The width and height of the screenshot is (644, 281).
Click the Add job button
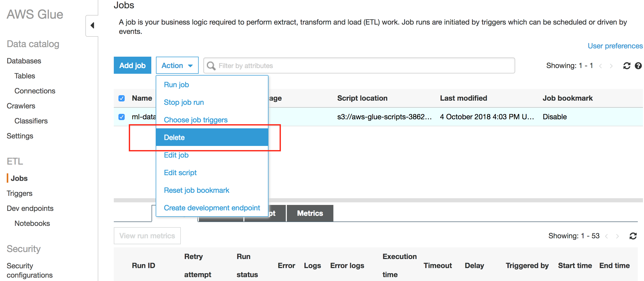pos(132,65)
